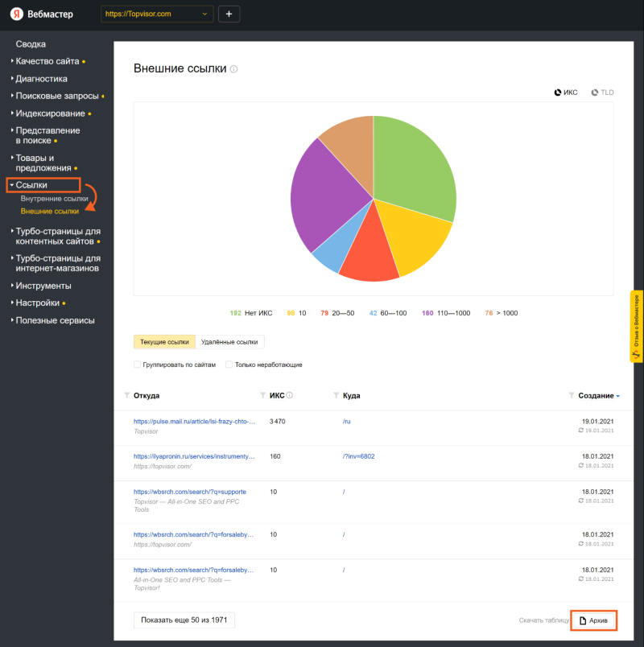The image size is (644, 647).
Task: Switch chart to TLD view icon
Action: click(595, 93)
